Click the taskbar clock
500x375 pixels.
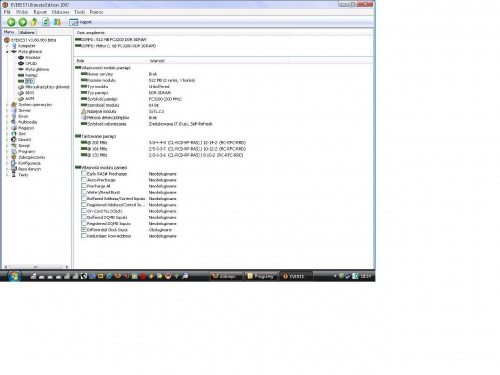pos(365,276)
